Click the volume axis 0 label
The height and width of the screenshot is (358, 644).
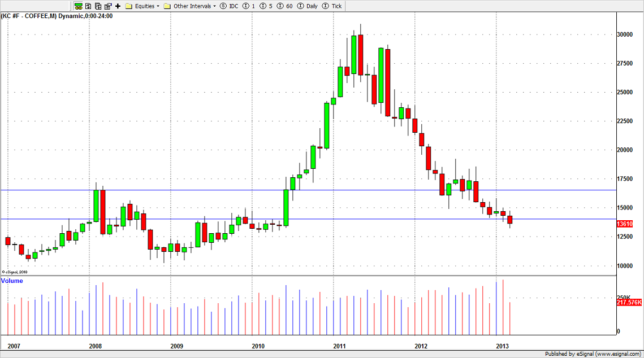coord(619,331)
